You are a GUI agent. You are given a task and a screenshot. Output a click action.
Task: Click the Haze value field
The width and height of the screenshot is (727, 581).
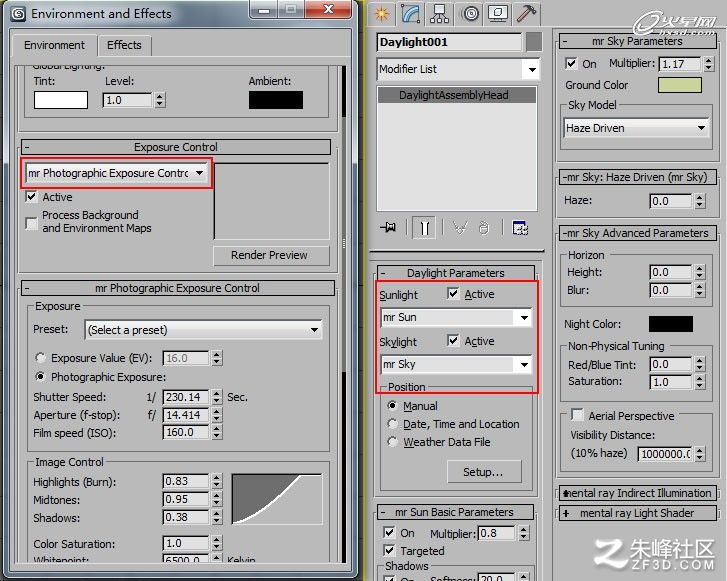pos(670,201)
